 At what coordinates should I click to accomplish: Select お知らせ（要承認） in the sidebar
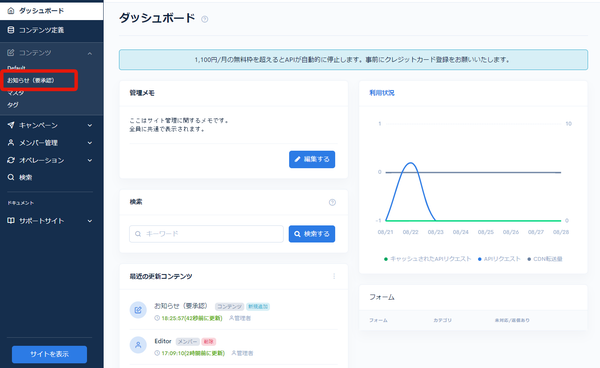(31, 80)
